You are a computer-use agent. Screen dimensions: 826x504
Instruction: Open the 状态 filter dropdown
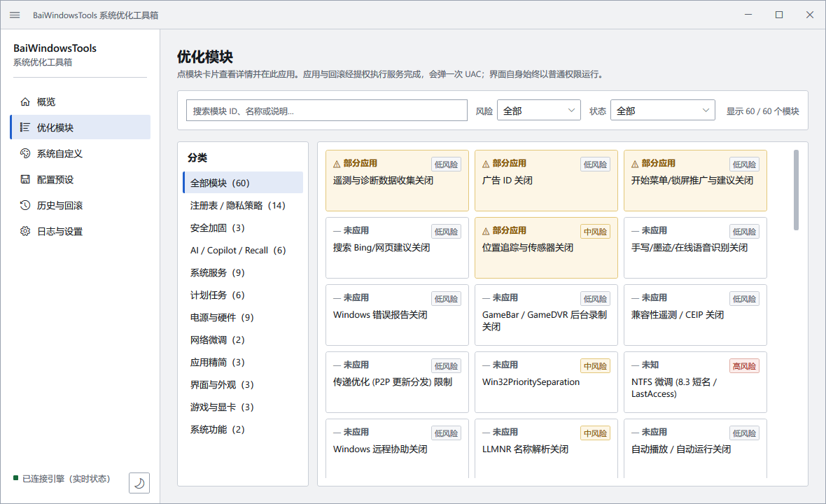click(x=662, y=110)
